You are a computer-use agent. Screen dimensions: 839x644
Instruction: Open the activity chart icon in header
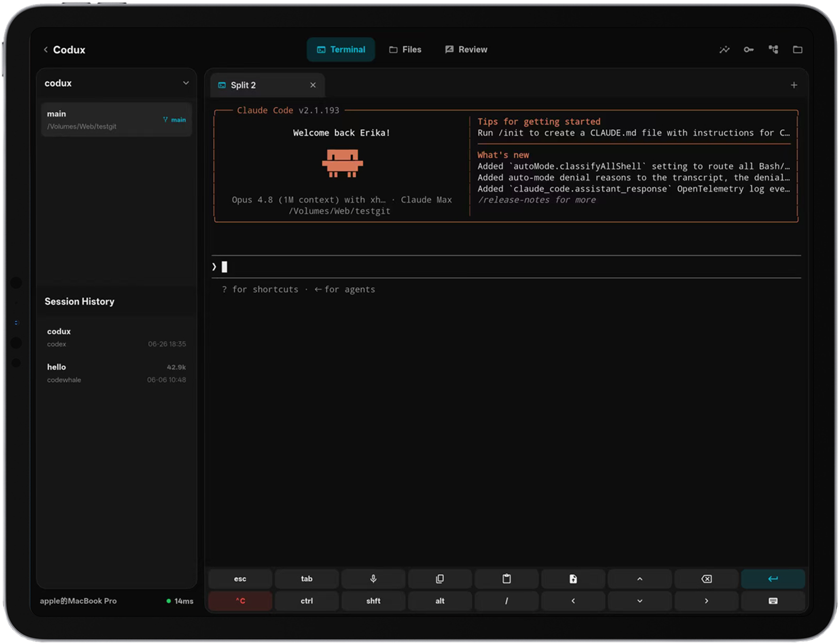[x=725, y=50]
